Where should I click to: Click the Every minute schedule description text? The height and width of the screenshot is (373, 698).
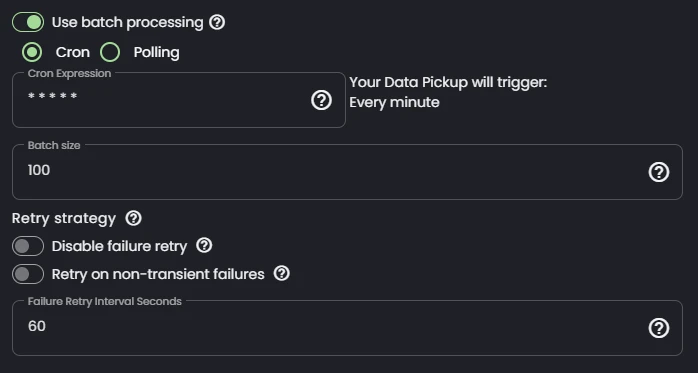click(x=394, y=102)
